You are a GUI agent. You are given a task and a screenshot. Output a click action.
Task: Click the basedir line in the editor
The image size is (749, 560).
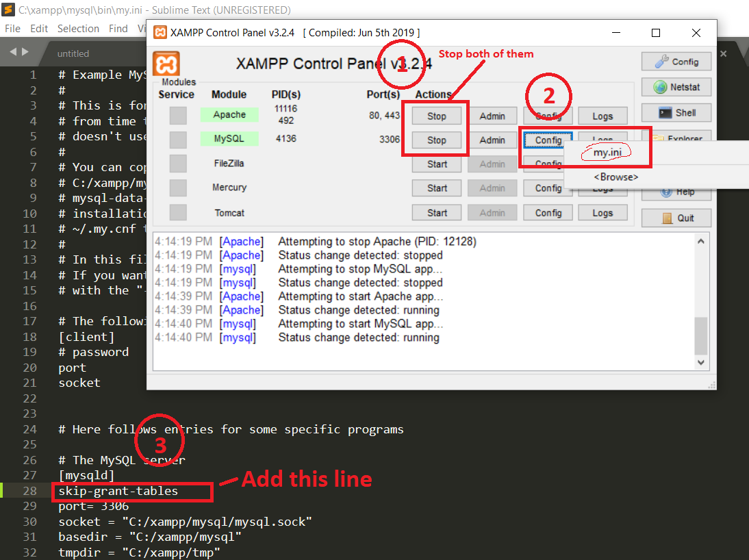click(x=149, y=537)
